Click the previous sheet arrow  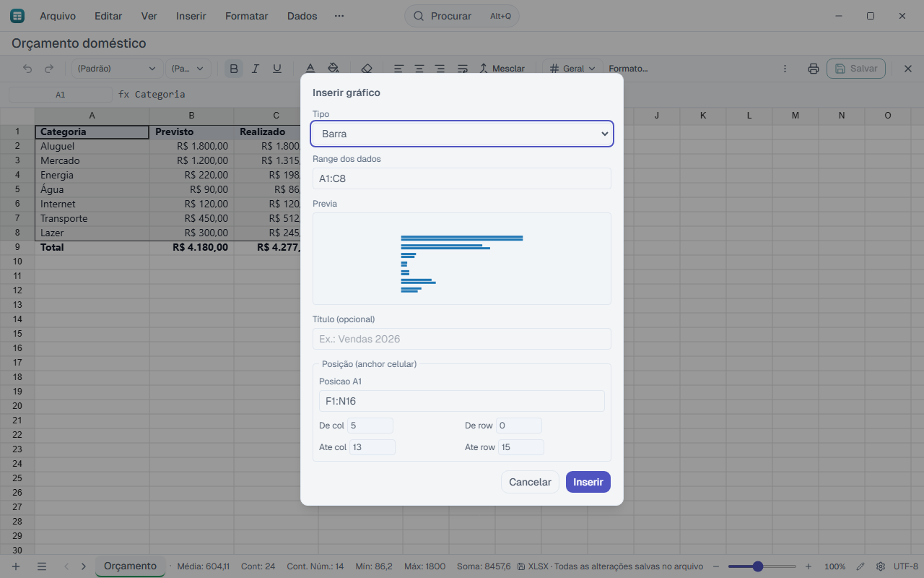tap(66, 566)
